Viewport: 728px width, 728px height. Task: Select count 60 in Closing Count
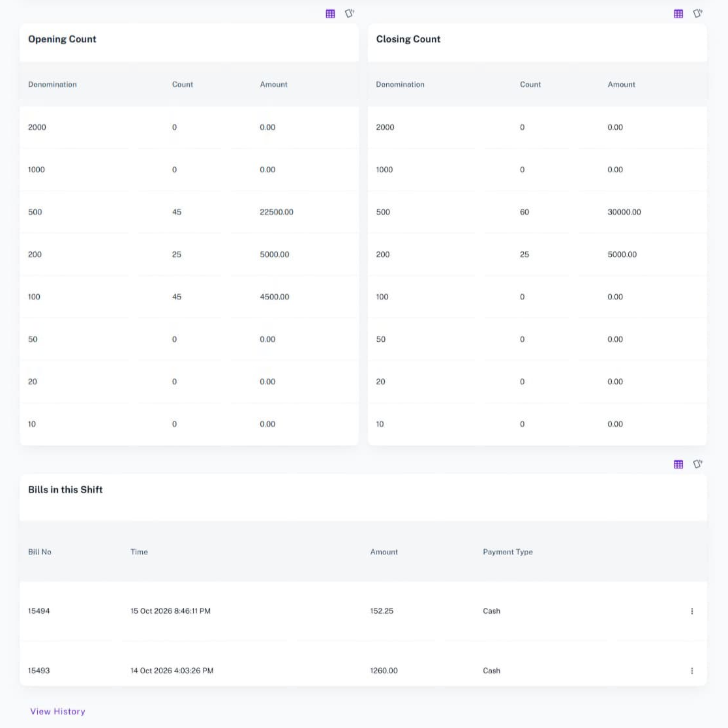(524, 212)
